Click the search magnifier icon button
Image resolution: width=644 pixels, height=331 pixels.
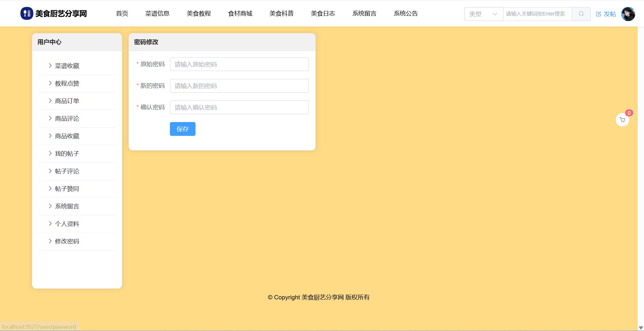tap(581, 14)
